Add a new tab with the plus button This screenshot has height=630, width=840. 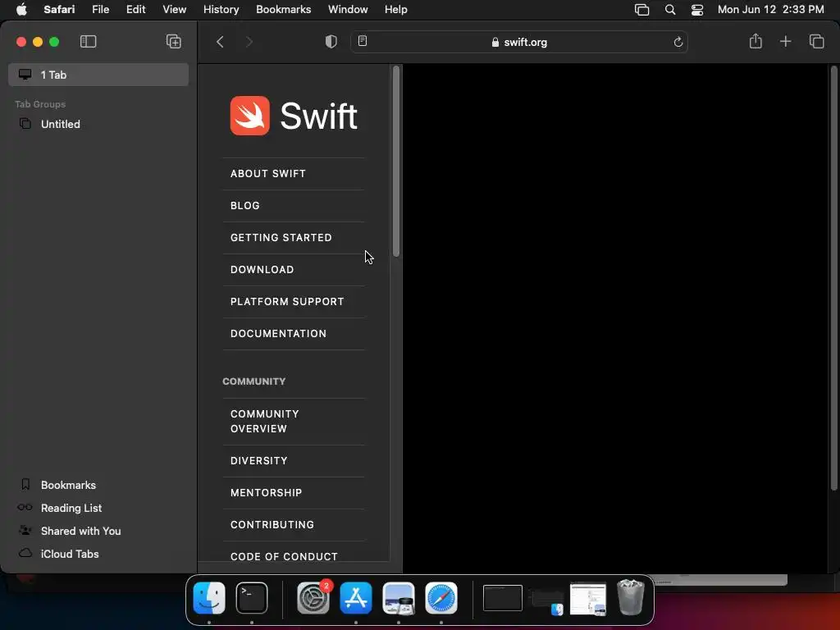(785, 41)
